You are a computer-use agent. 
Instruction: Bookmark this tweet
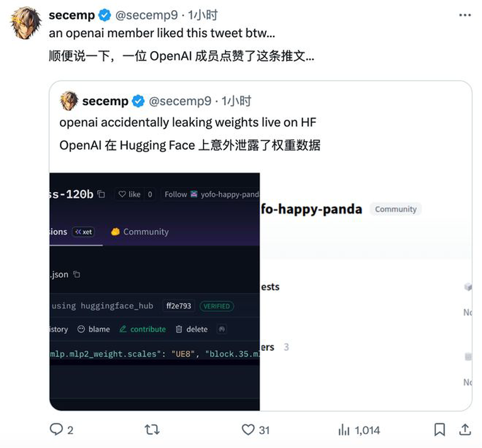(x=440, y=430)
